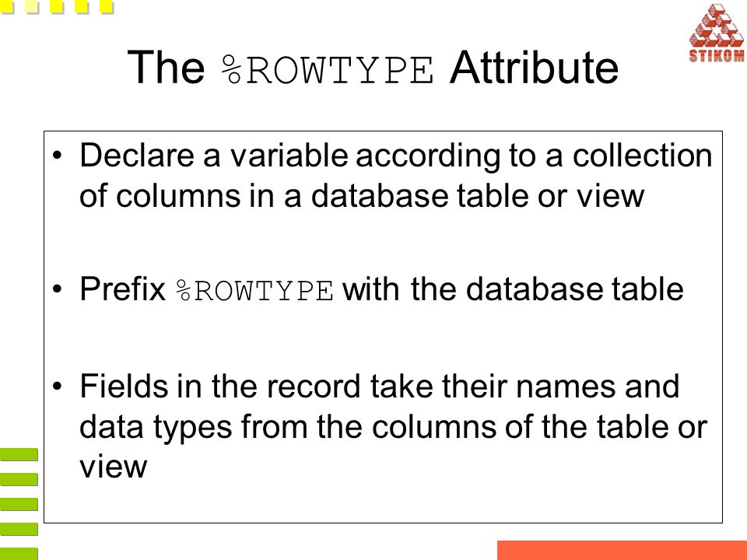Click the bullet dot before 'Prefix'

pos(57,289)
